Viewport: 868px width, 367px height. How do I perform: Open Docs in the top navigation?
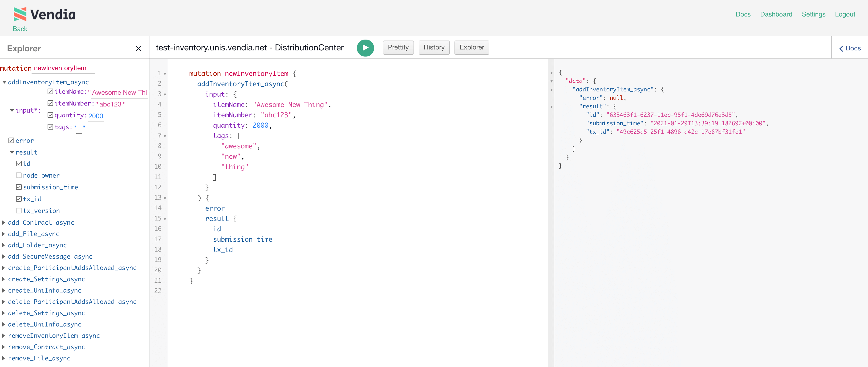pos(743,14)
